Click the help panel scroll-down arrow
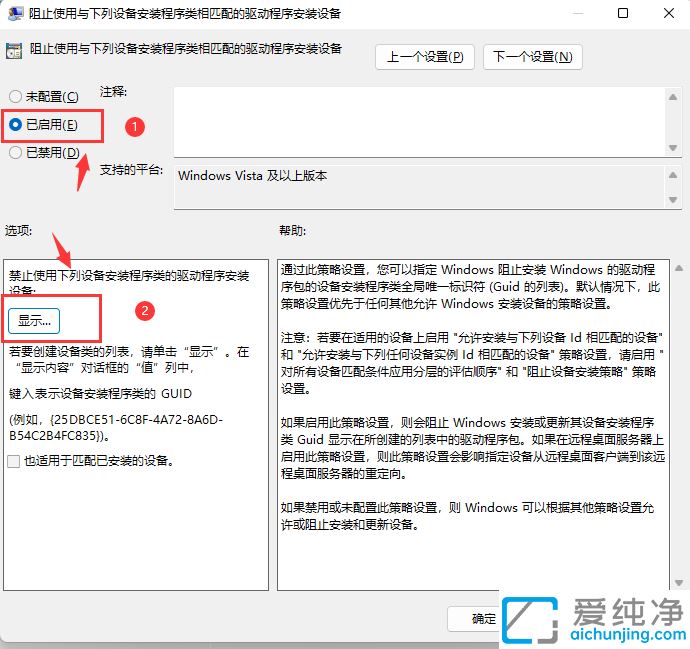690x649 pixels. coord(679,583)
